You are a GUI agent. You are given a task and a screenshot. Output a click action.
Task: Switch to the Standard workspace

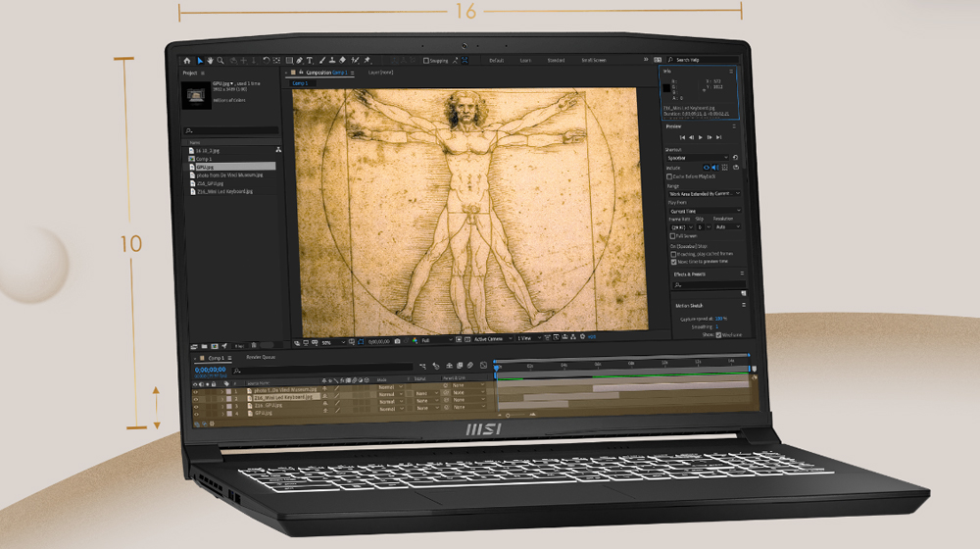point(556,61)
